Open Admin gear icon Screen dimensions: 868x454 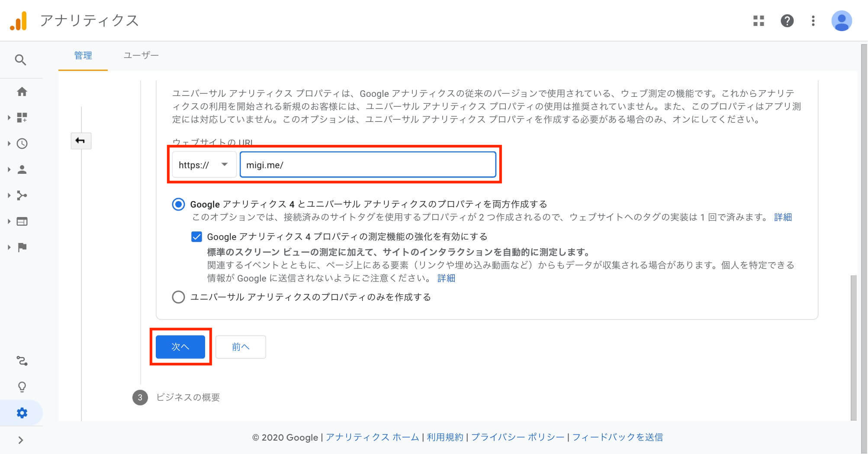pyautogui.click(x=22, y=413)
